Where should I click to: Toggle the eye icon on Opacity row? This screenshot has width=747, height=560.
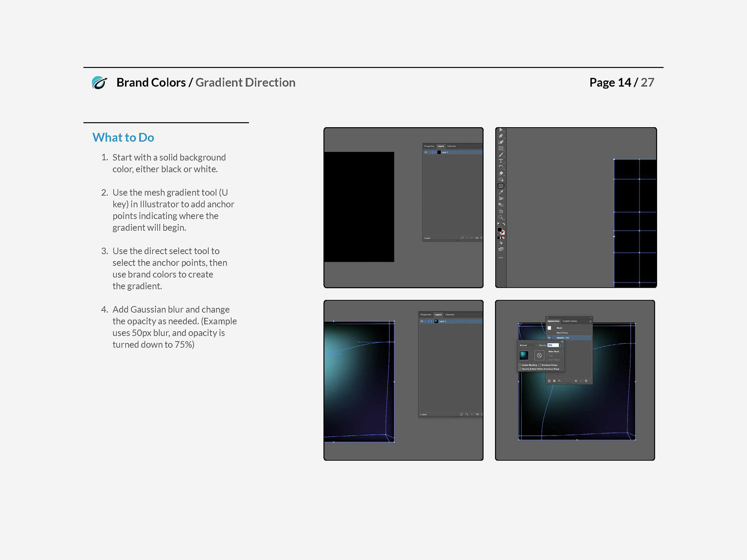click(549, 338)
